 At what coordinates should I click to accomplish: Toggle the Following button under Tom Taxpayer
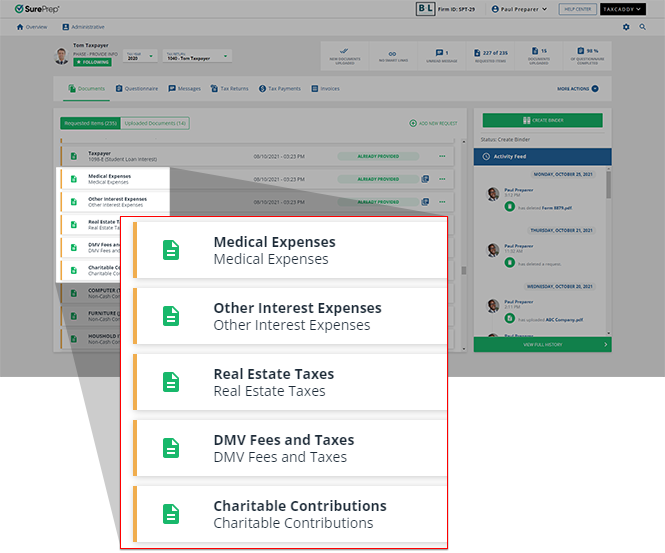[92, 62]
